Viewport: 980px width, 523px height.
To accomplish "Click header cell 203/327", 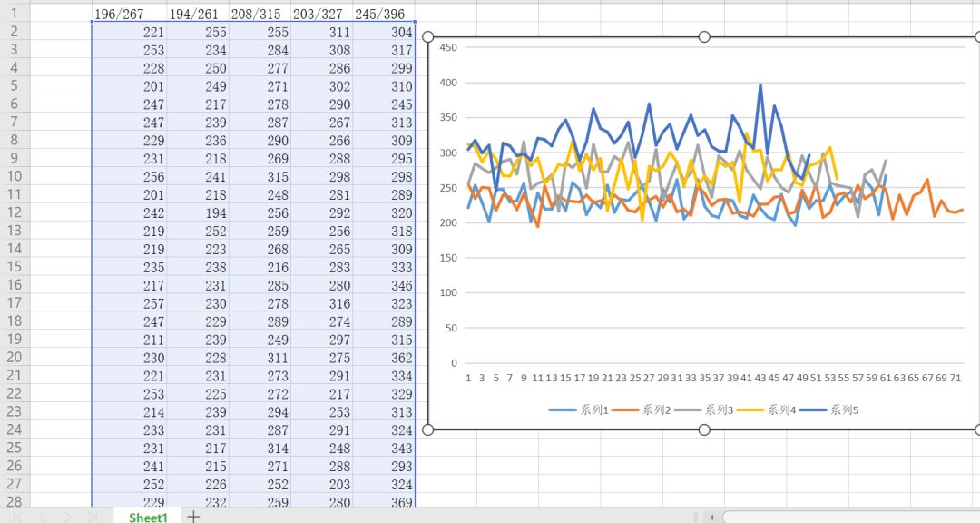I will [x=322, y=14].
